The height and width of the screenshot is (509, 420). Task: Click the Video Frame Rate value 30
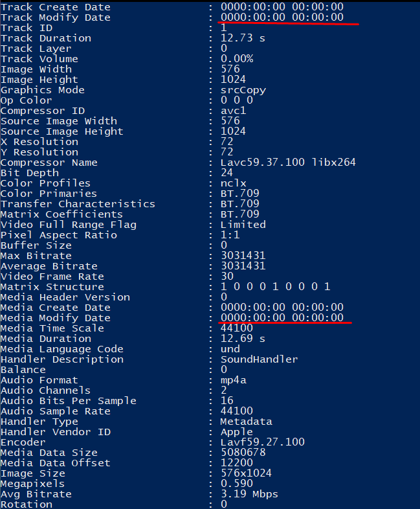coord(227,276)
